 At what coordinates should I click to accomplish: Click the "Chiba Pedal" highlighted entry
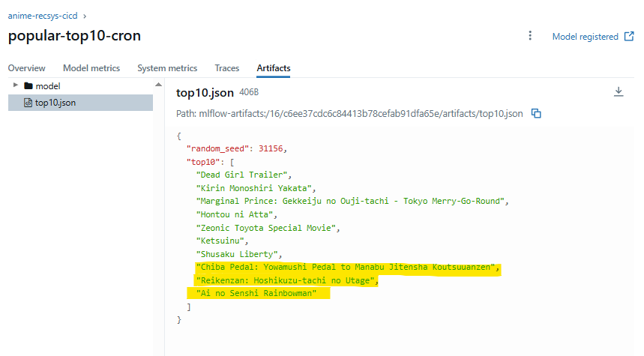point(346,267)
